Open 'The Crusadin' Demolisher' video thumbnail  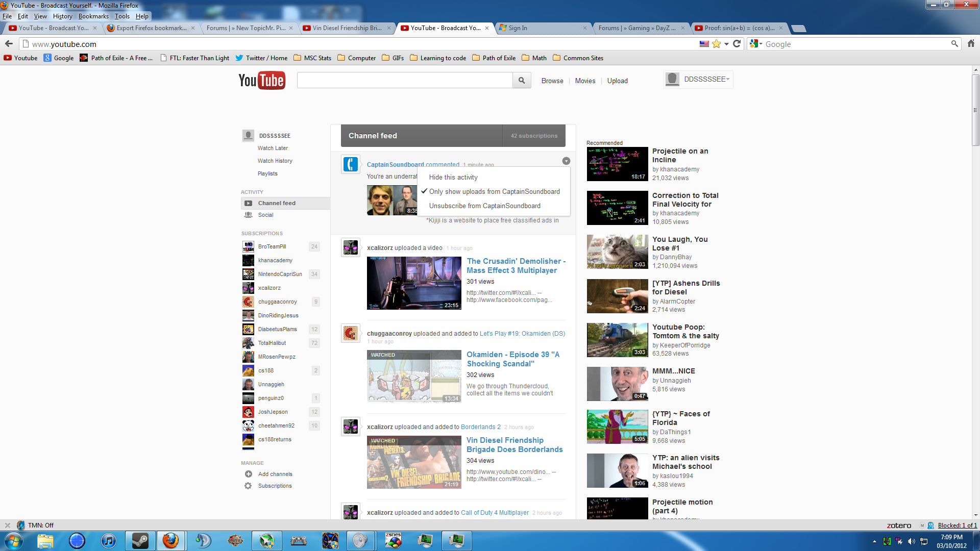click(x=414, y=283)
